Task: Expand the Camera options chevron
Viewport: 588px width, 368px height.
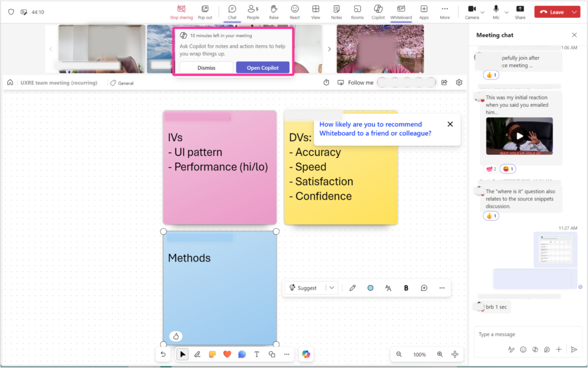Action: tap(482, 12)
